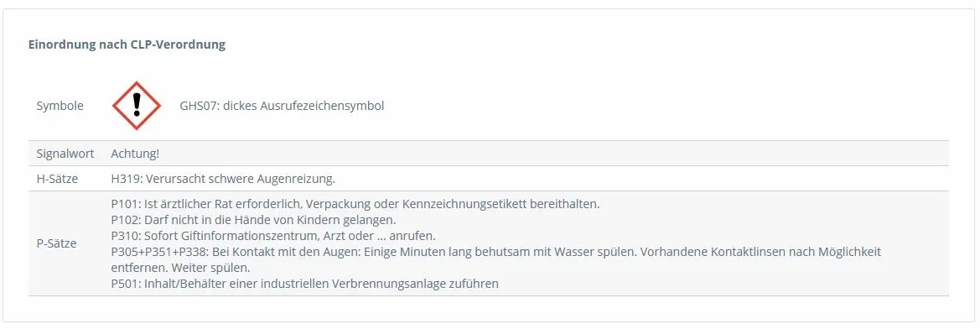Click the P102 'Hände von Kindern' statement

click(253, 220)
